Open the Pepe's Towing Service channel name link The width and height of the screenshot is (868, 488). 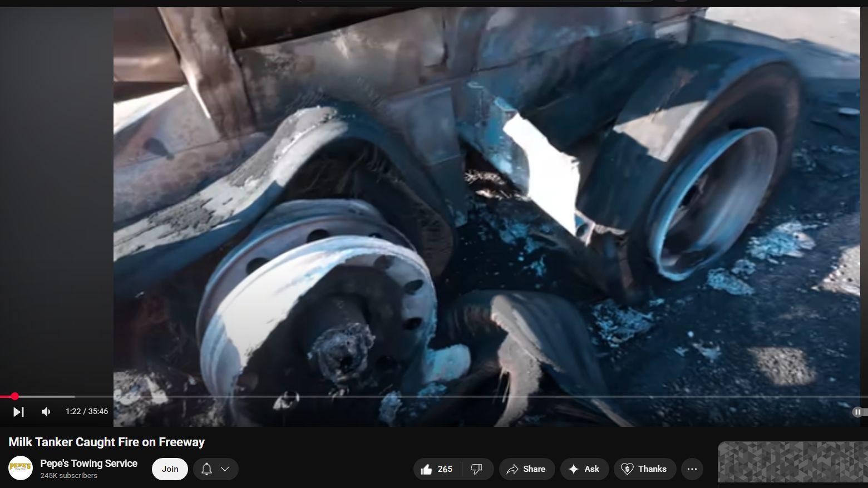[88, 464]
